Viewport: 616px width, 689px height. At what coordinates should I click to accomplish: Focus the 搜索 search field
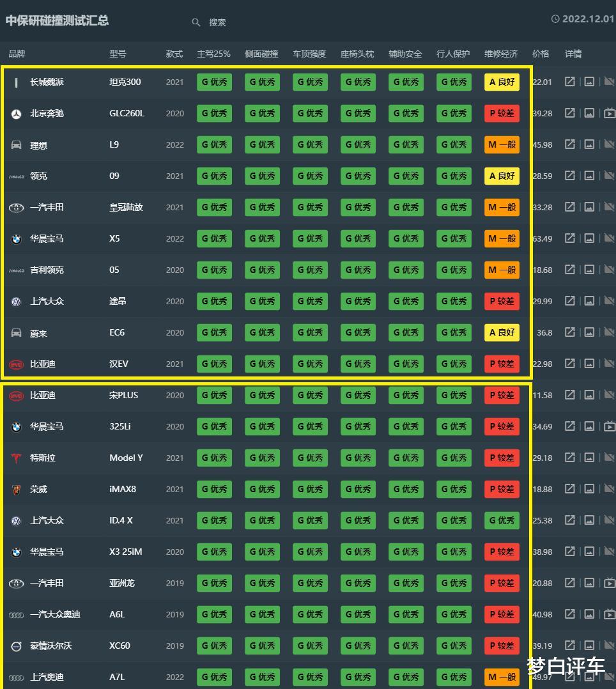217,22
